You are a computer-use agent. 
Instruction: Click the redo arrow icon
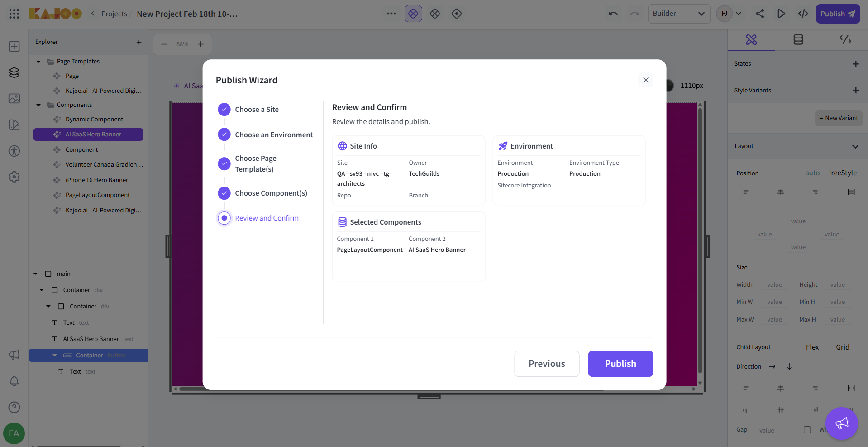pos(635,14)
